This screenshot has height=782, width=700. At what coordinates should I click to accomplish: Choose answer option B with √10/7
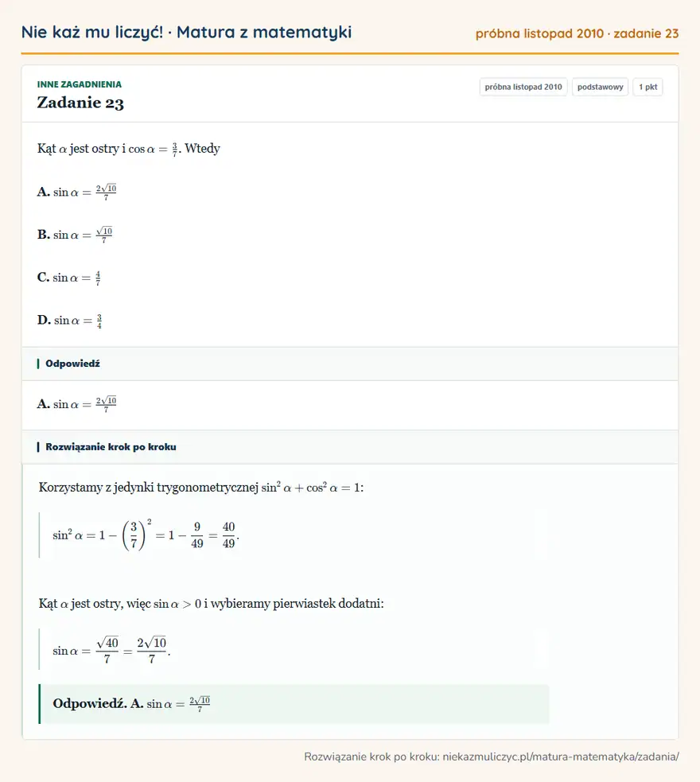coord(75,235)
